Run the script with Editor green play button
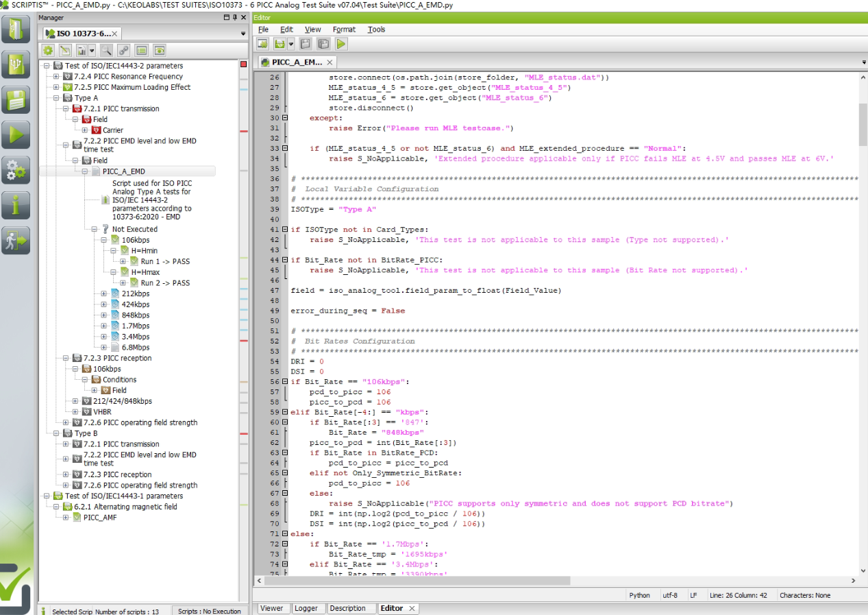The width and height of the screenshot is (868, 615). point(341,44)
